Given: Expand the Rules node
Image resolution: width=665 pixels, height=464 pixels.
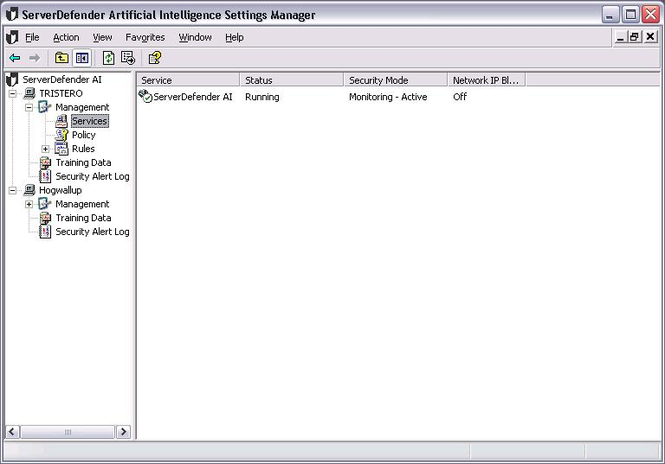Looking at the screenshot, I should (45, 149).
